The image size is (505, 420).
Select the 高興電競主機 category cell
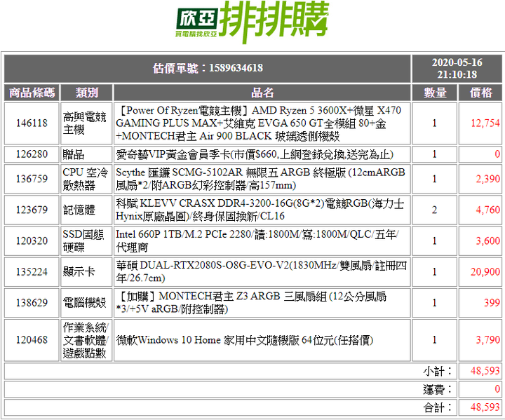[x=86, y=123]
